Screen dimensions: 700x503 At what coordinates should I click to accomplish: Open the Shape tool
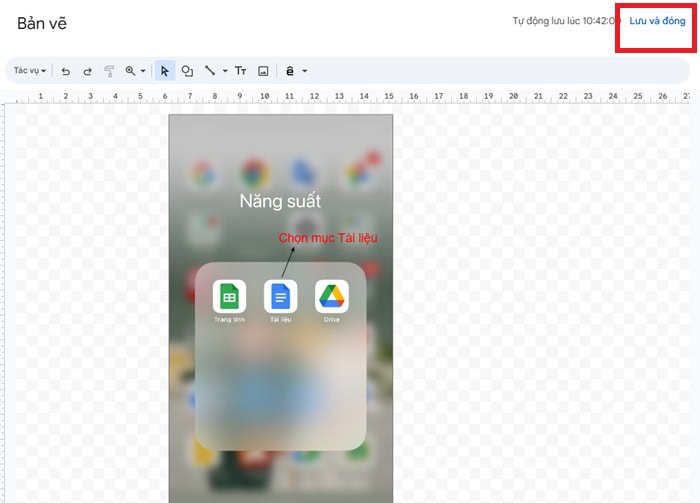tap(187, 71)
